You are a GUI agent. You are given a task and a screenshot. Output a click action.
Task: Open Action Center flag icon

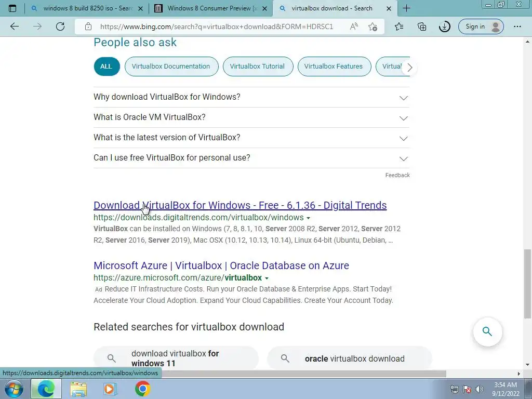[x=467, y=389]
